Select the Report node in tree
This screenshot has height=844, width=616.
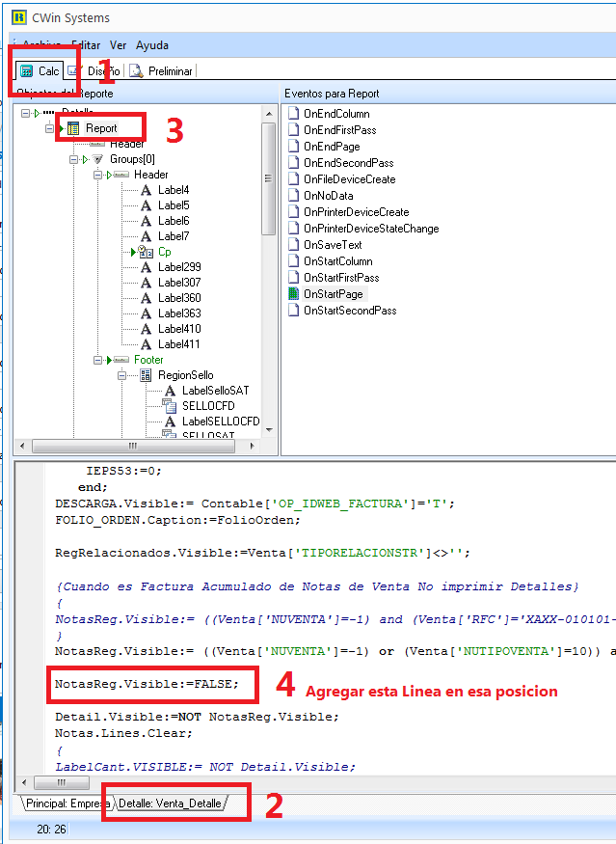pos(101,128)
